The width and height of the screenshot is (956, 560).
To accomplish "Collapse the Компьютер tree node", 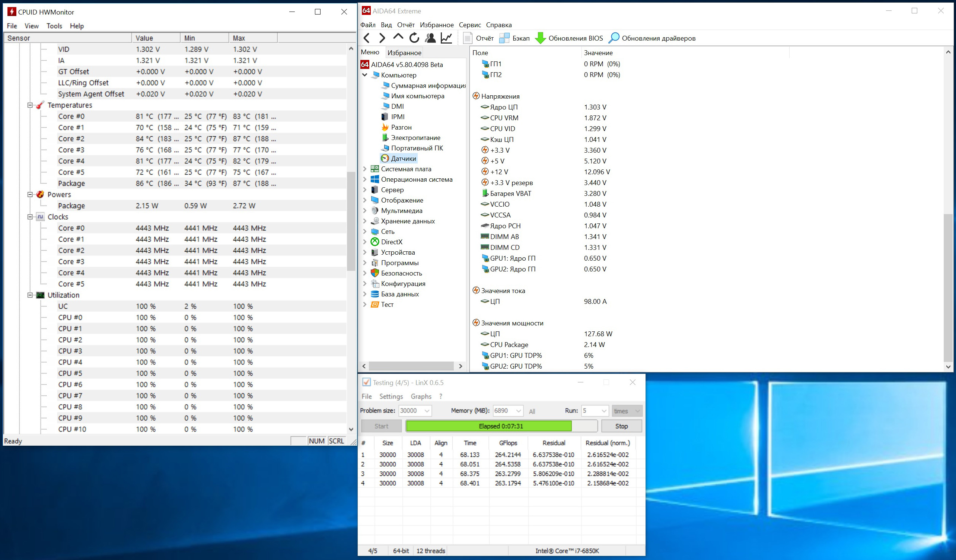I will pyautogui.click(x=365, y=75).
